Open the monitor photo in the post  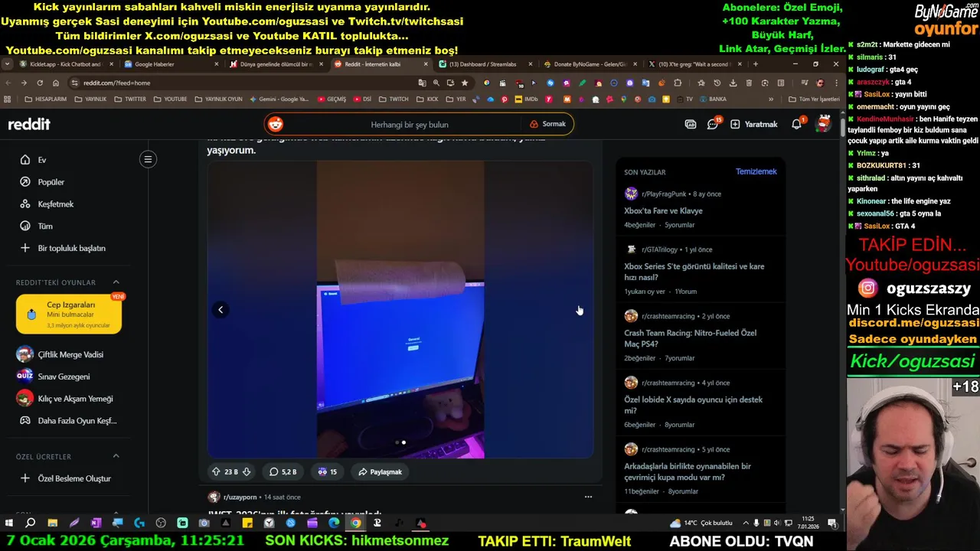[x=400, y=309]
